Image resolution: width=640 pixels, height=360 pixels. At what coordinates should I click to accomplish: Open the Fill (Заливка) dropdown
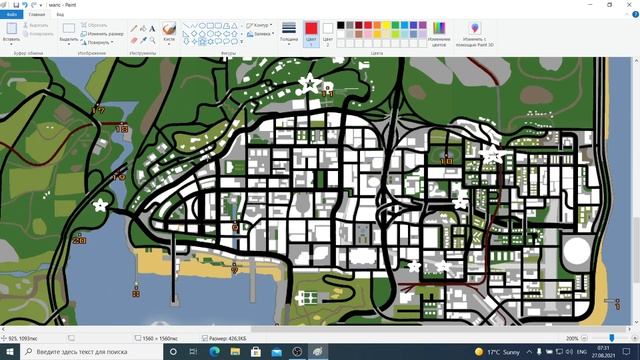pyautogui.click(x=260, y=34)
